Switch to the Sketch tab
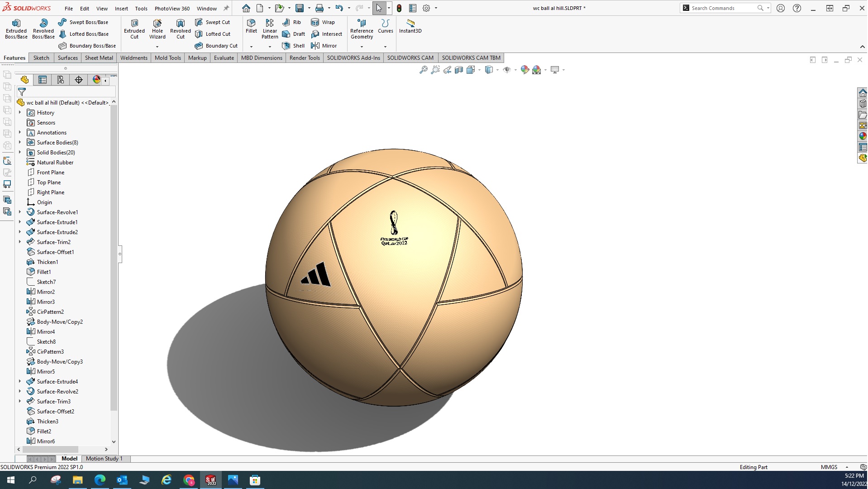The height and width of the screenshot is (489, 868). pyautogui.click(x=41, y=58)
